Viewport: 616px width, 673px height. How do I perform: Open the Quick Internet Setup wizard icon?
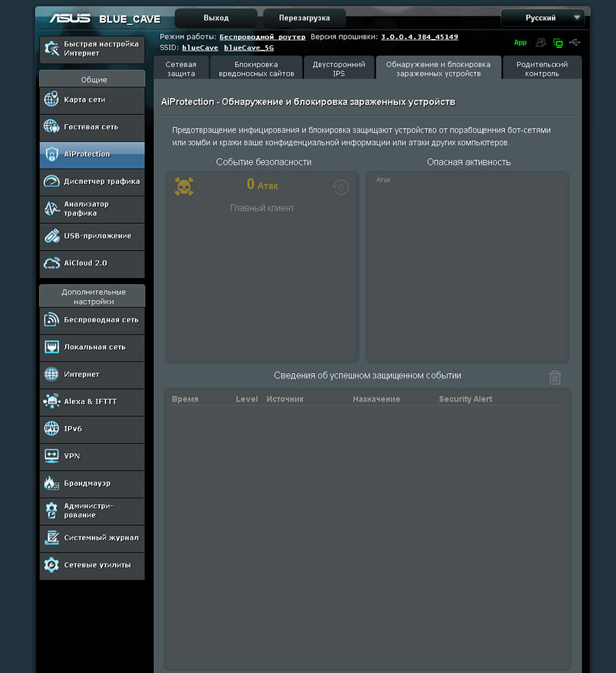tap(52, 49)
